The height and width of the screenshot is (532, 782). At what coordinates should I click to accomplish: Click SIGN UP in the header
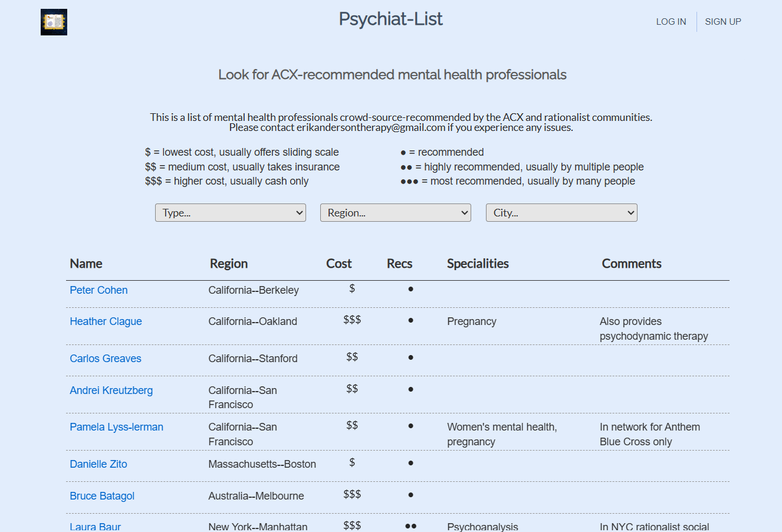pyautogui.click(x=723, y=21)
